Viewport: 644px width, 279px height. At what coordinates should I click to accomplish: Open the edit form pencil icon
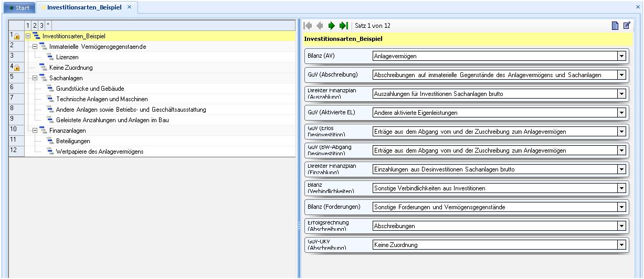tap(627, 26)
